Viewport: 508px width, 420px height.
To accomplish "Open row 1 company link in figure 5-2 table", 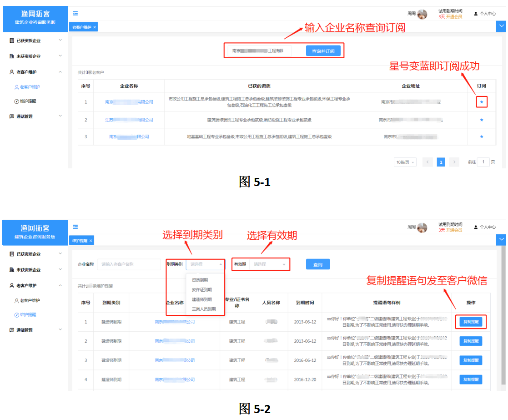I will [x=175, y=322].
